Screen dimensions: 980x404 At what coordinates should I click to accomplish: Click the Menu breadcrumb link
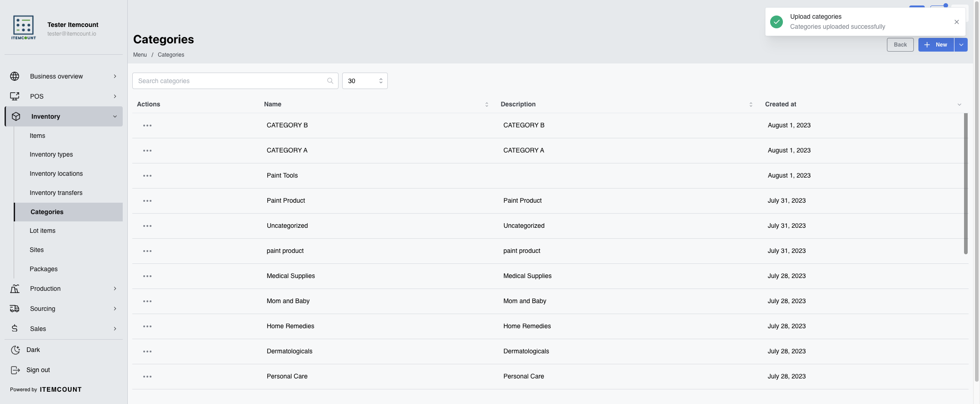[140, 55]
